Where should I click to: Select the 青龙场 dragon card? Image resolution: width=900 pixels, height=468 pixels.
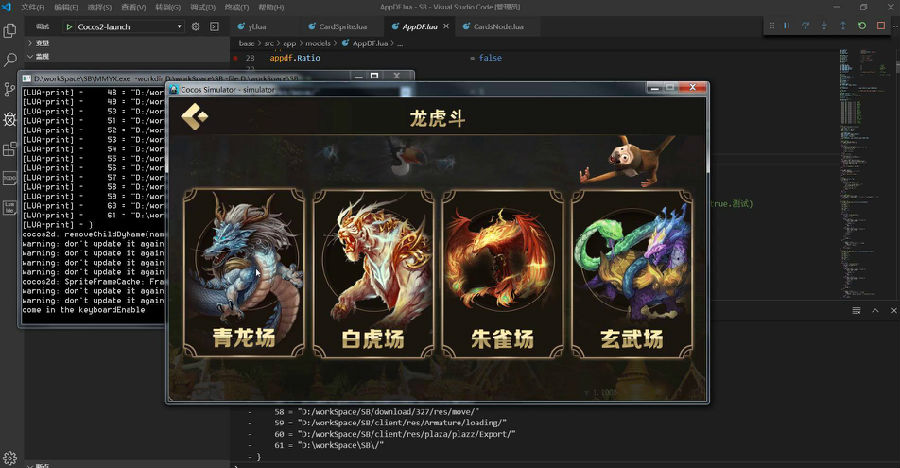click(x=243, y=273)
